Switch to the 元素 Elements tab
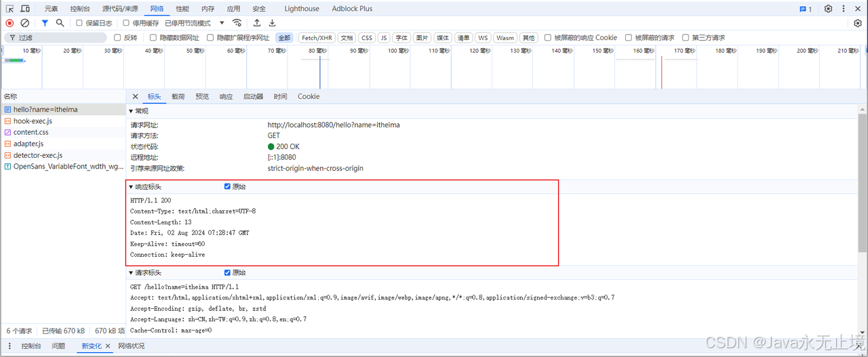The width and height of the screenshot is (868, 357). tap(52, 9)
